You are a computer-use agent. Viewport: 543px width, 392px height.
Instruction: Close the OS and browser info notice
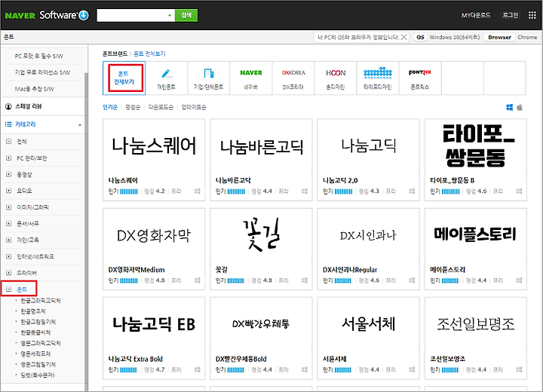click(403, 37)
